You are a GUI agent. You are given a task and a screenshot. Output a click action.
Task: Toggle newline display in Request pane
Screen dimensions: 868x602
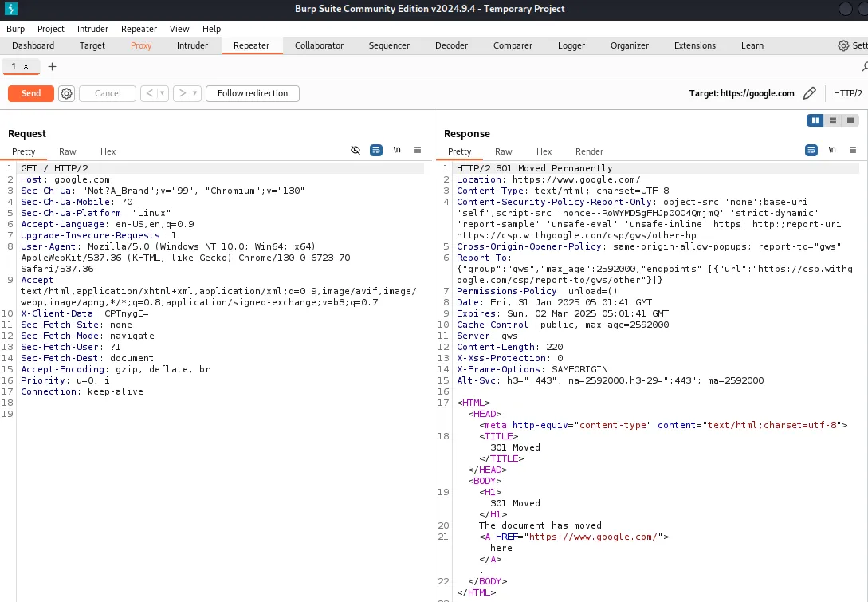397,150
